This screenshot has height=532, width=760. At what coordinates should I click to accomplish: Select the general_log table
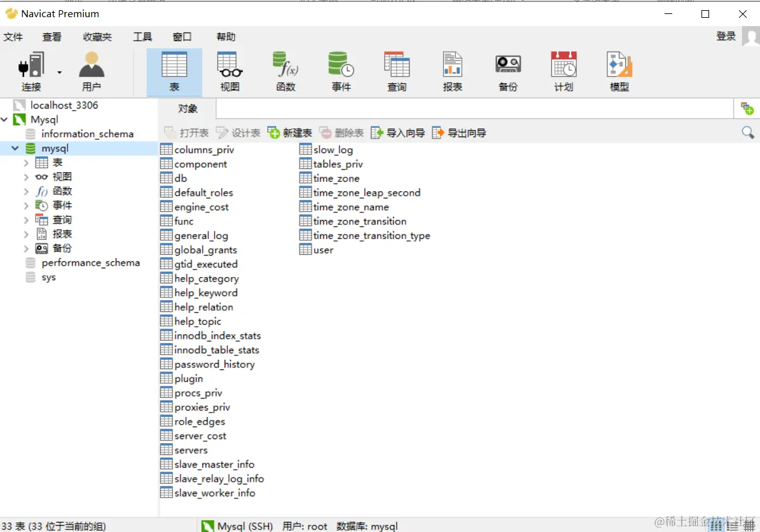pos(201,235)
